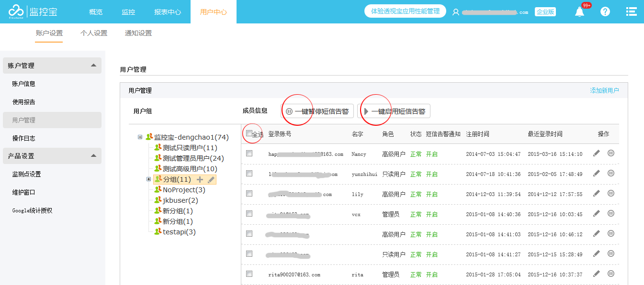Pause user yunzhihui with pause icon
Screen dimensions: 644x285
(x=611, y=174)
